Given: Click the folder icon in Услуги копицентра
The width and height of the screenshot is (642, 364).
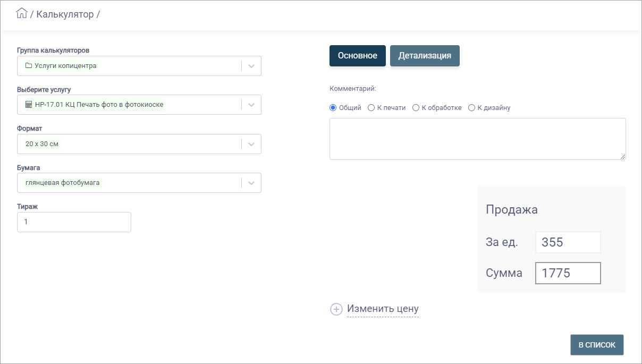Looking at the screenshot, I should coord(29,66).
